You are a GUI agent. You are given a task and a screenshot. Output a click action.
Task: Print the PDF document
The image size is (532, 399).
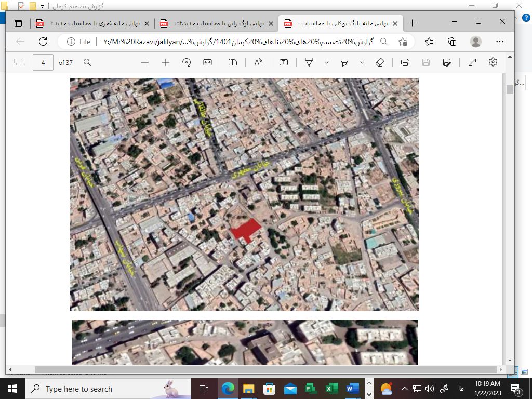tap(405, 62)
